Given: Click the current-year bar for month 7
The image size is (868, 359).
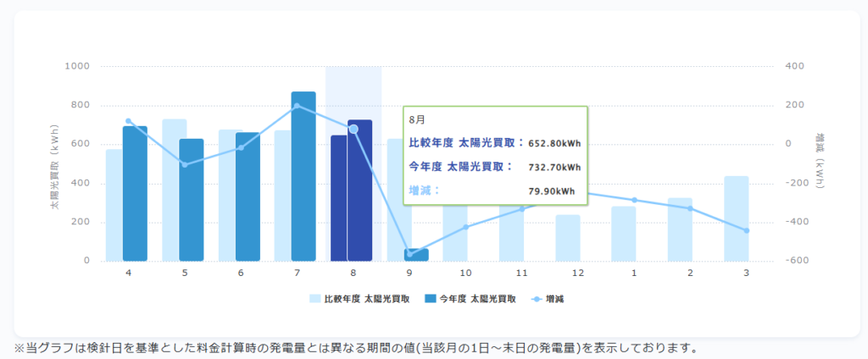Looking at the screenshot, I should click(x=303, y=176).
